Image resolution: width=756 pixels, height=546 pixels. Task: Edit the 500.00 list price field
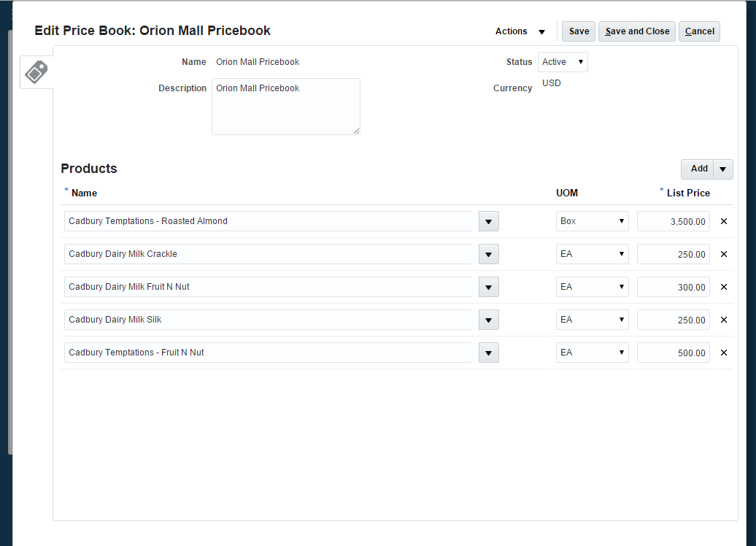673,353
